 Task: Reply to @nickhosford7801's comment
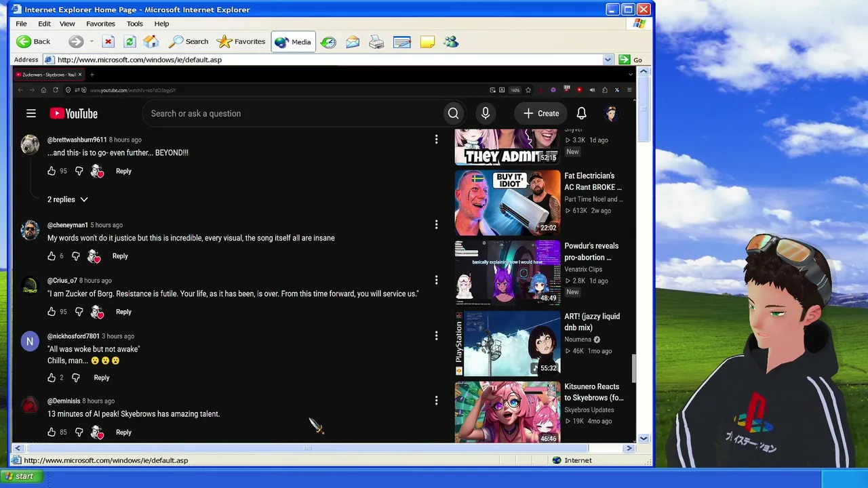click(x=102, y=378)
